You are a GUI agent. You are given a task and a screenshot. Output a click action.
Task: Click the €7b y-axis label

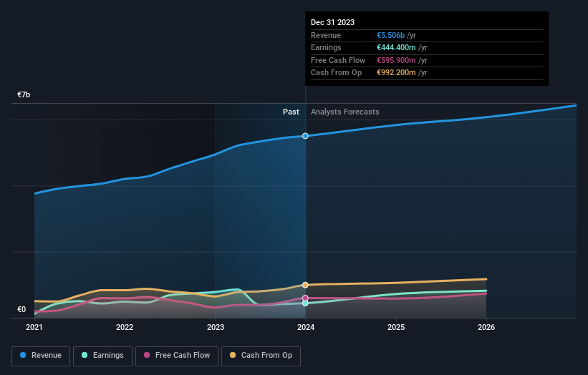point(24,94)
